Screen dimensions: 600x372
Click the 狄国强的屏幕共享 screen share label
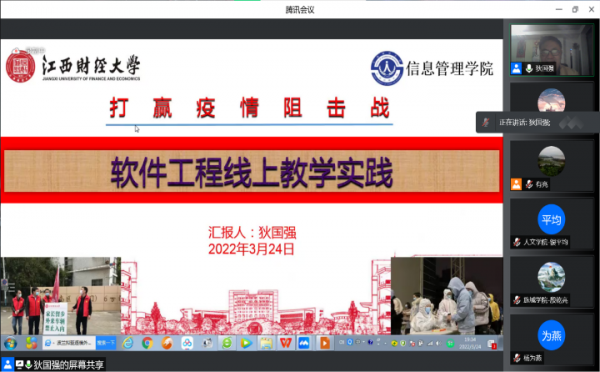point(68,365)
